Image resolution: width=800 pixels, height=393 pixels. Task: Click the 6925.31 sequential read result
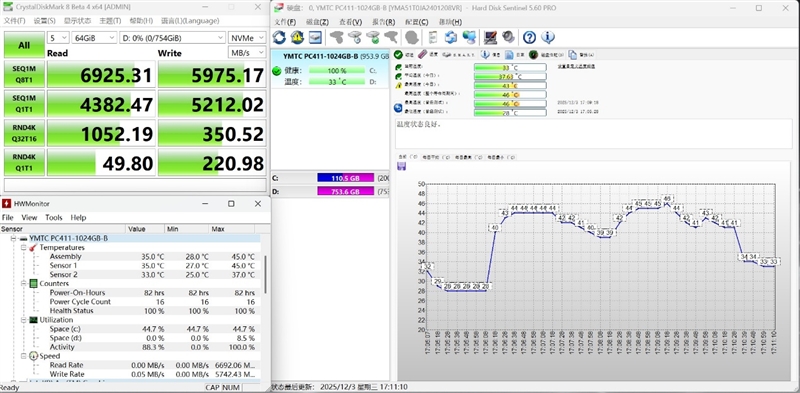pyautogui.click(x=101, y=75)
